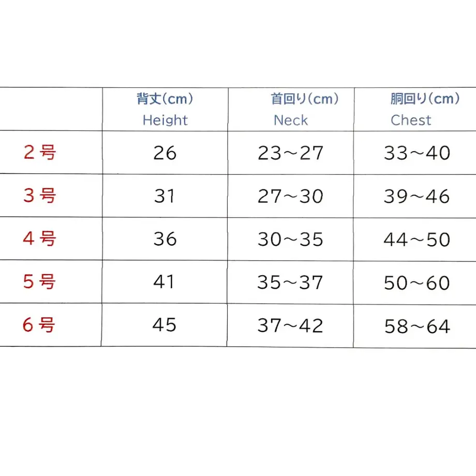Select the 2号 size row label

40,152
